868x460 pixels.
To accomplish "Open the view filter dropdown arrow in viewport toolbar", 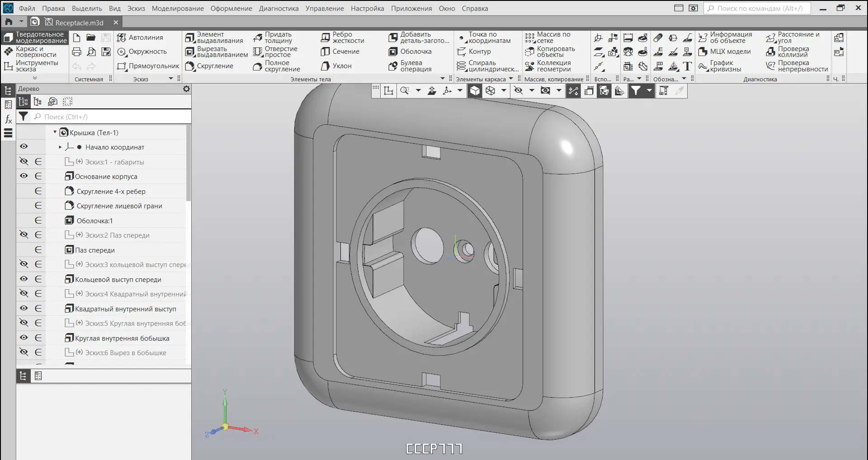I will [x=649, y=91].
